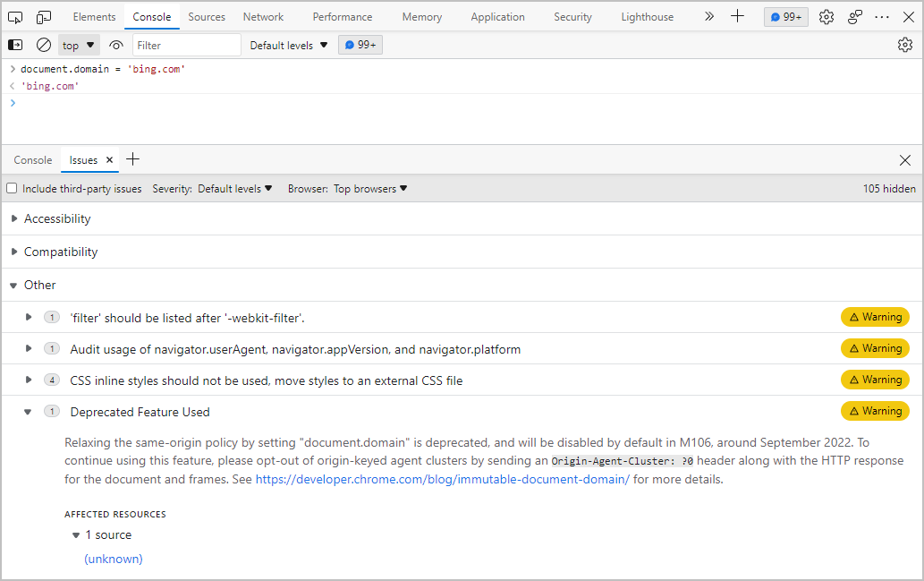Open DevTools settings with the gear icon
This screenshot has width=924, height=581.
826,16
